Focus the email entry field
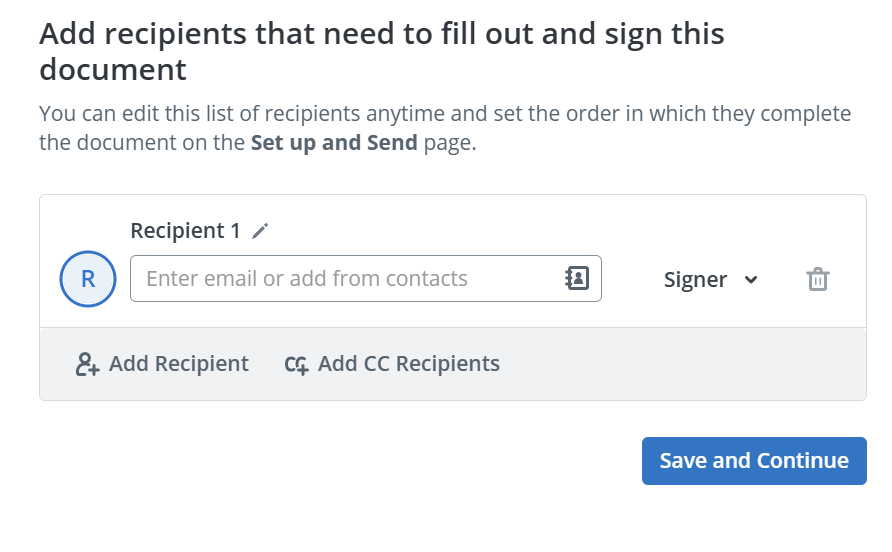This screenshot has width=892, height=552. [350, 278]
